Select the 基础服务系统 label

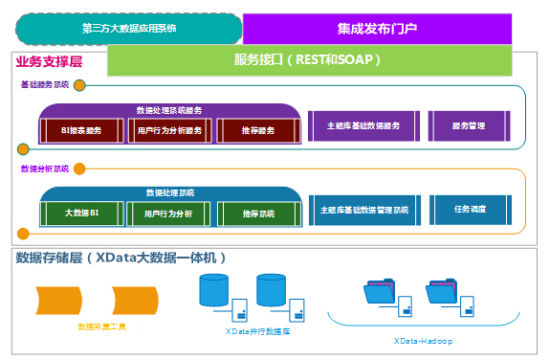pyautogui.click(x=45, y=85)
